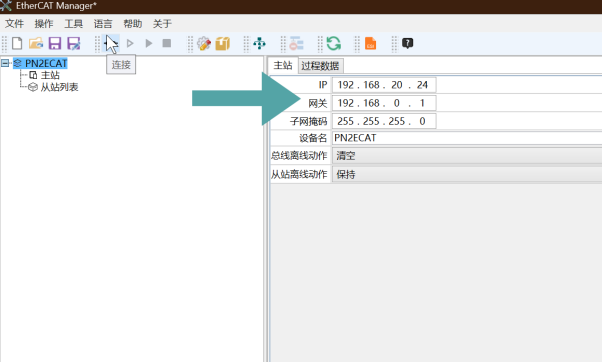Open the 操作 menu
The width and height of the screenshot is (602, 362).
pyautogui.click(x=44, y=24)
